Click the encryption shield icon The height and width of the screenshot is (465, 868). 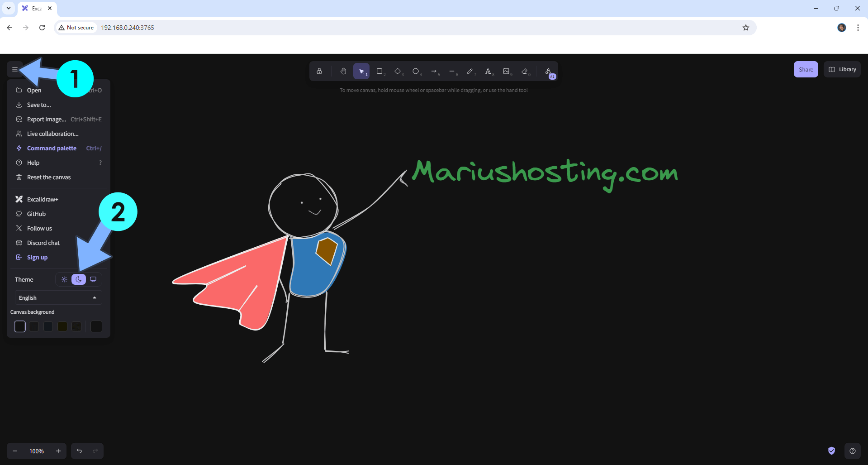coord(831,451)
